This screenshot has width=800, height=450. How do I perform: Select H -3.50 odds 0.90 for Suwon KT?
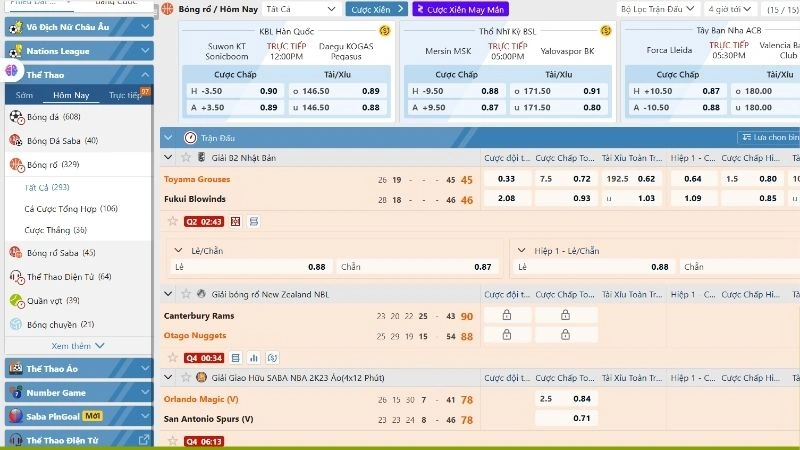[x=234, y=91]
